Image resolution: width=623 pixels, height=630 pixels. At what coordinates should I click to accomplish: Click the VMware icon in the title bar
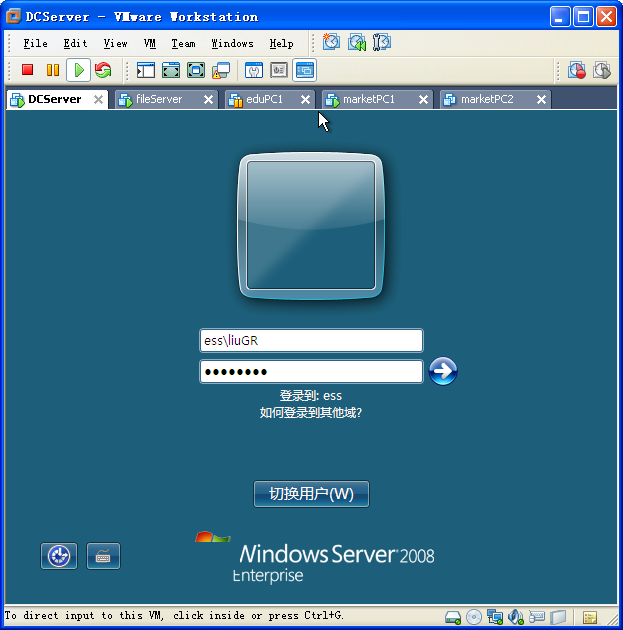(13, 16)
